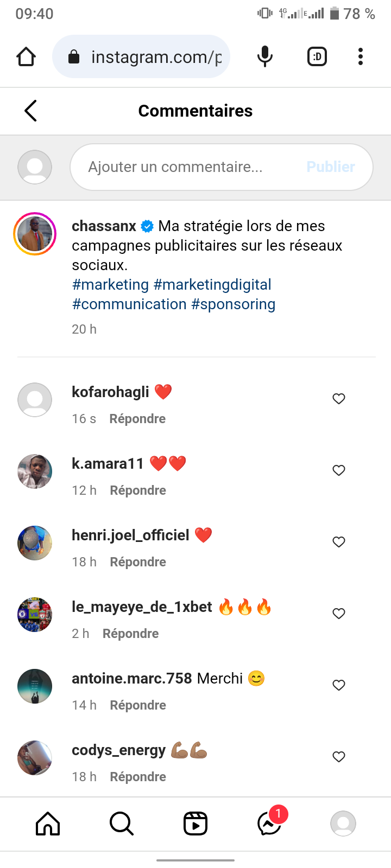Like k.amara11's comment
The width and height of the screenshot is (391, 868).
coord(339,470)
